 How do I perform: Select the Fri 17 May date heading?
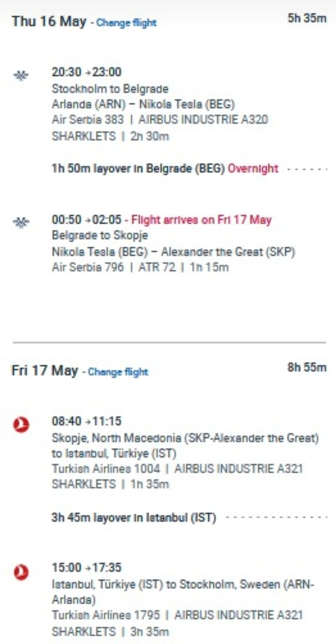coord(44,370)
